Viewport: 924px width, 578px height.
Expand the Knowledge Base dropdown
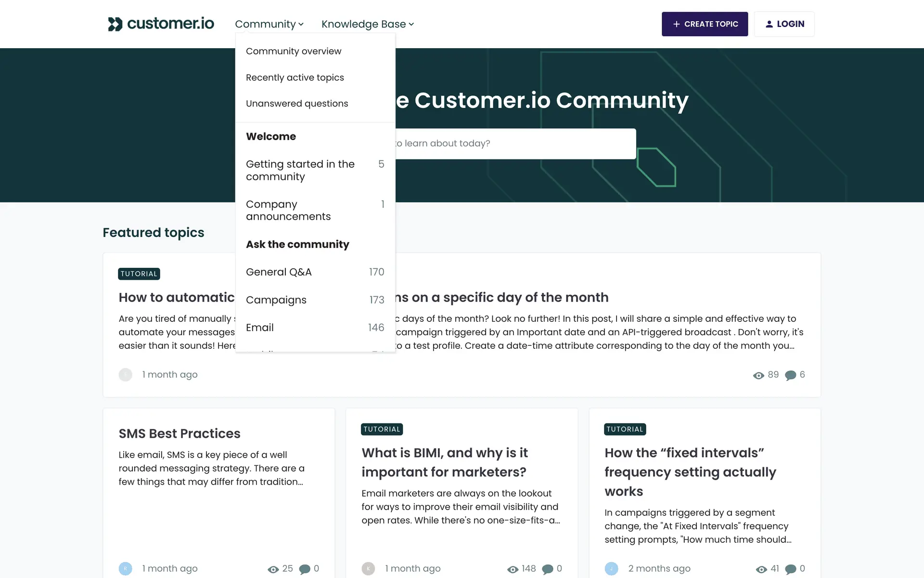(367, 24)
